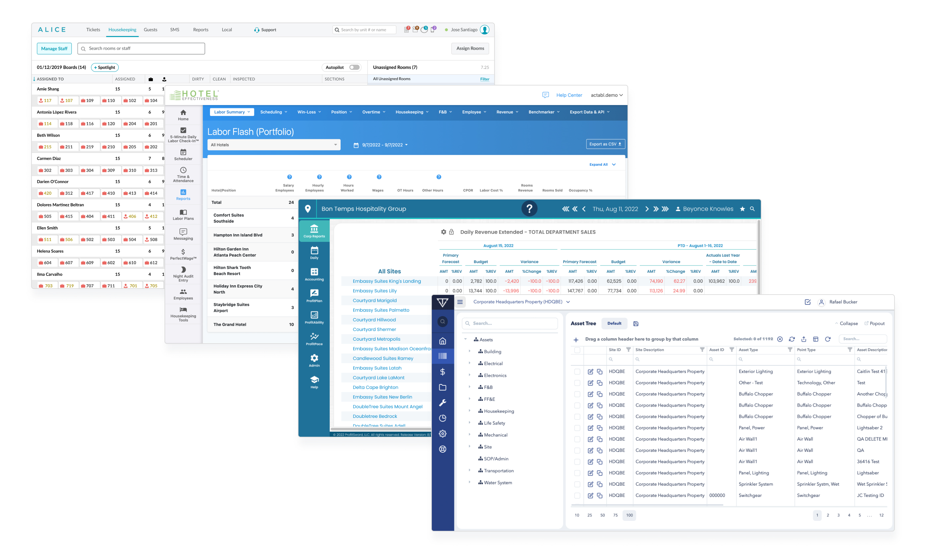Check the select-all checkbox in the Asset grid
The height and width of the screenshot is (560, 926).
577,349
